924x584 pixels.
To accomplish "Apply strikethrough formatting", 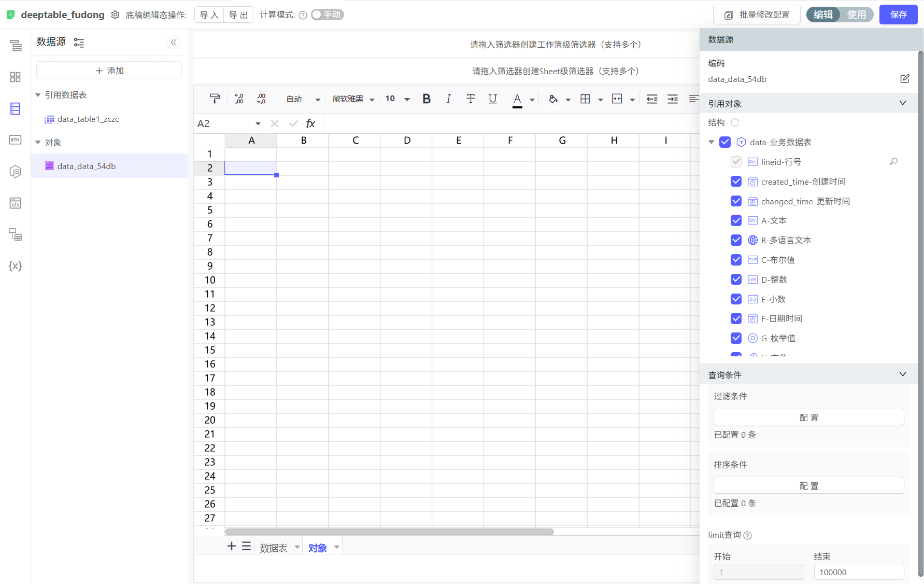I will [x=470, y=99].
